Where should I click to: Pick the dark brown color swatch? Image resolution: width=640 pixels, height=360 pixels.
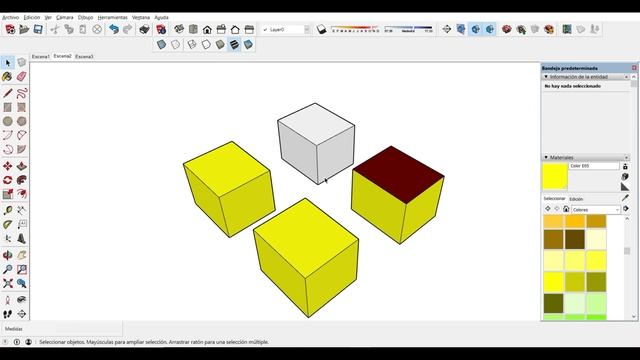coord(575,239)
